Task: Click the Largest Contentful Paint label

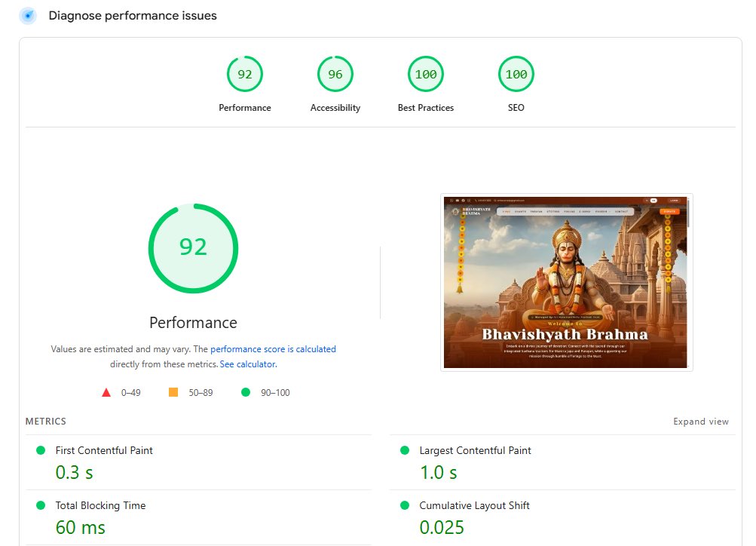Action: click(475, 450)
